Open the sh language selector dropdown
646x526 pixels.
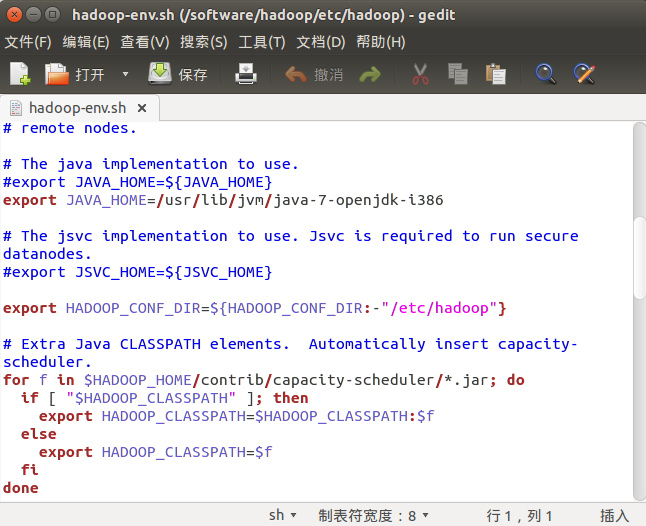click(283, 515)
